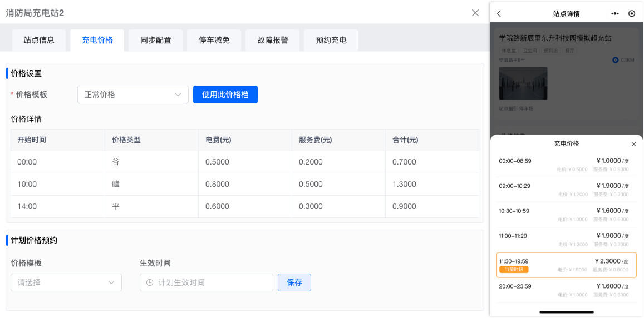Tap the mini-program capsule target icon
Image resolution: width=644 pixels, height=318 pixels.
631,14
